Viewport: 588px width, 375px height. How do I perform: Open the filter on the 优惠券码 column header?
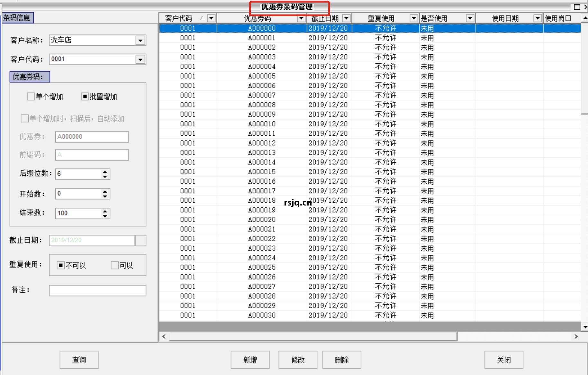(x=301, y=18)
